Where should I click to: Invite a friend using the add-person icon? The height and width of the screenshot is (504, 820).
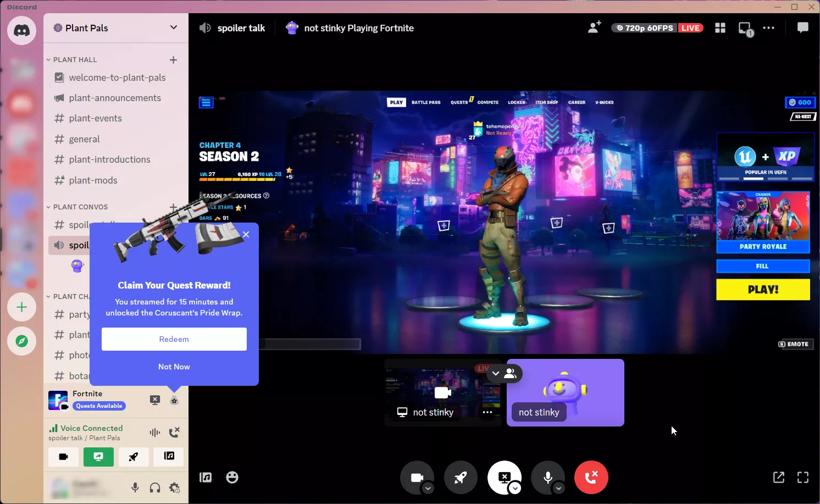pos(594,27)
